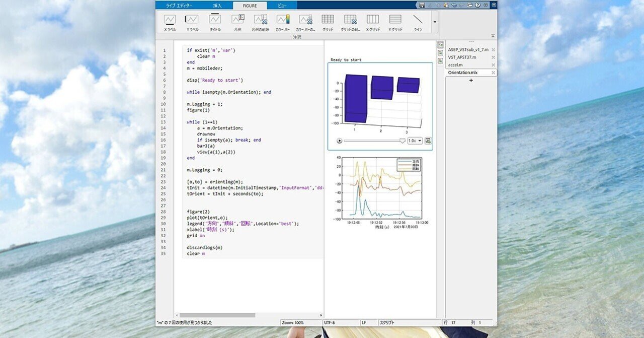
Task: Click code line 'bar3(a)'
Action: (206, 146)
